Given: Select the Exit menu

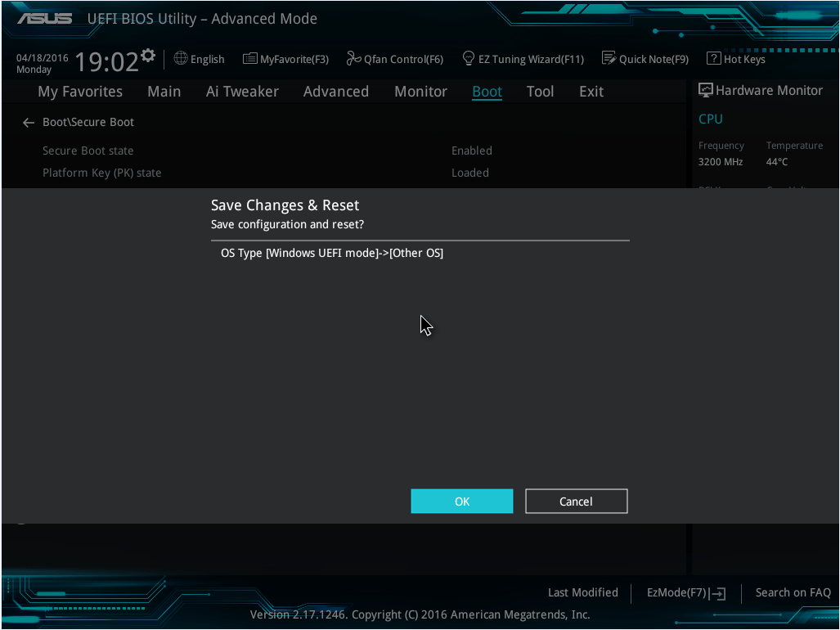Looking at the screenshot, I should [x=591, y=91].
